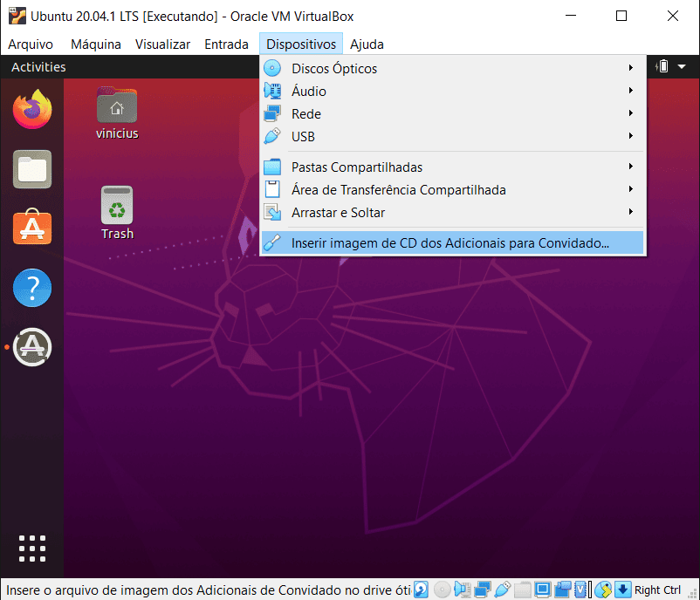
Task: Open Software Updater in the dock
Action: pyautogui.click(x=32, y=347)
